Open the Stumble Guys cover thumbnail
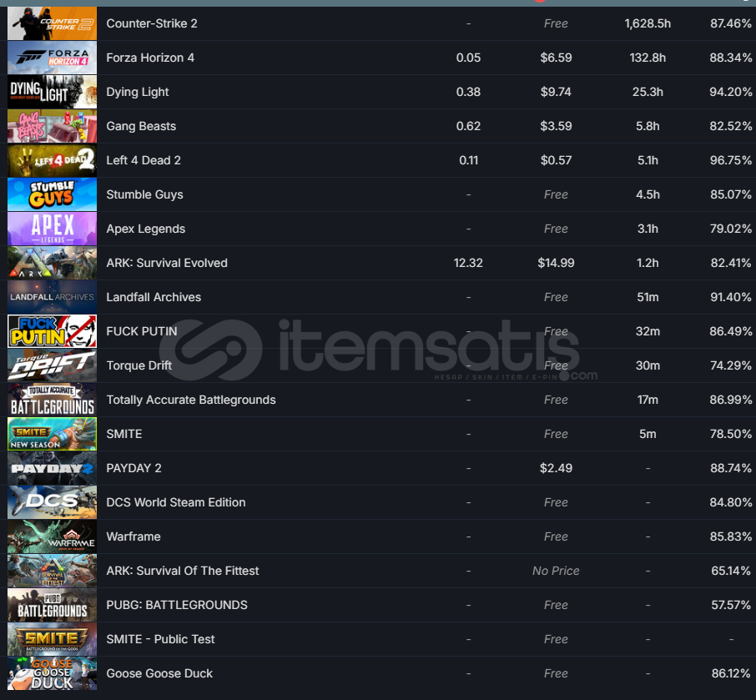756x700 pixels. pos(52,194)
